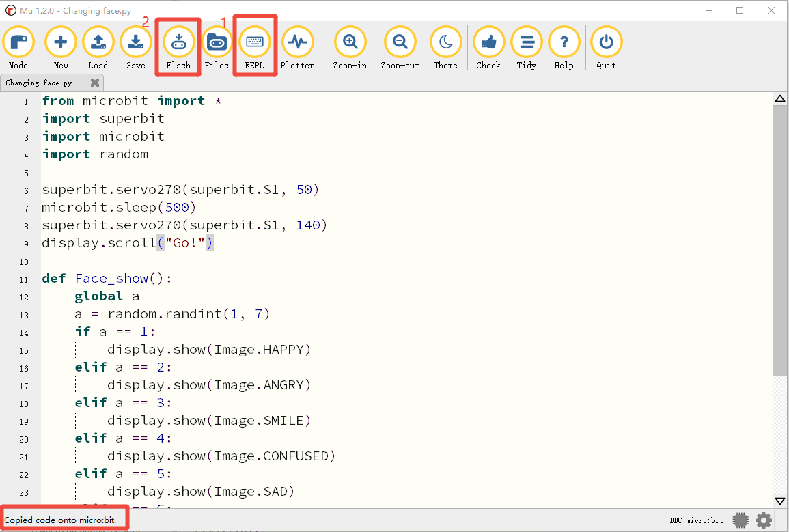The width and height of the screenshot is (789, 532).
Task: Open the Plotter
Action: point(297,48)
